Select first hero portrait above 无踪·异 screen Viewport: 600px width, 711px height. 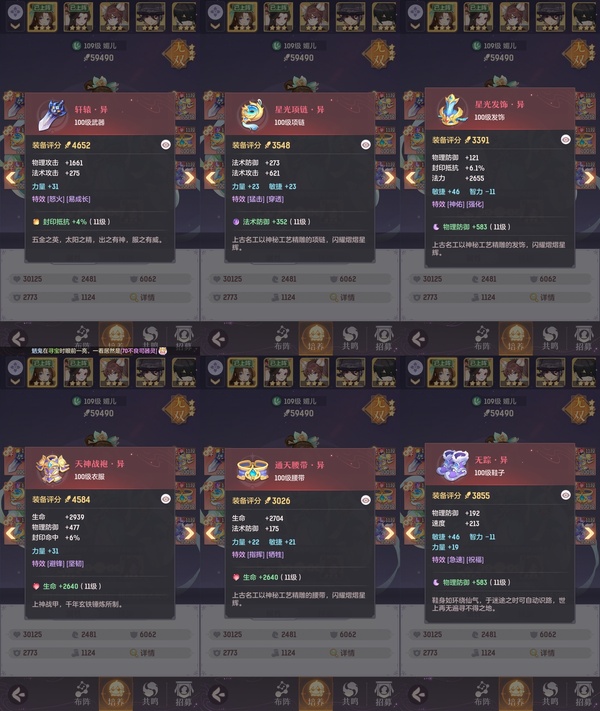442,372
